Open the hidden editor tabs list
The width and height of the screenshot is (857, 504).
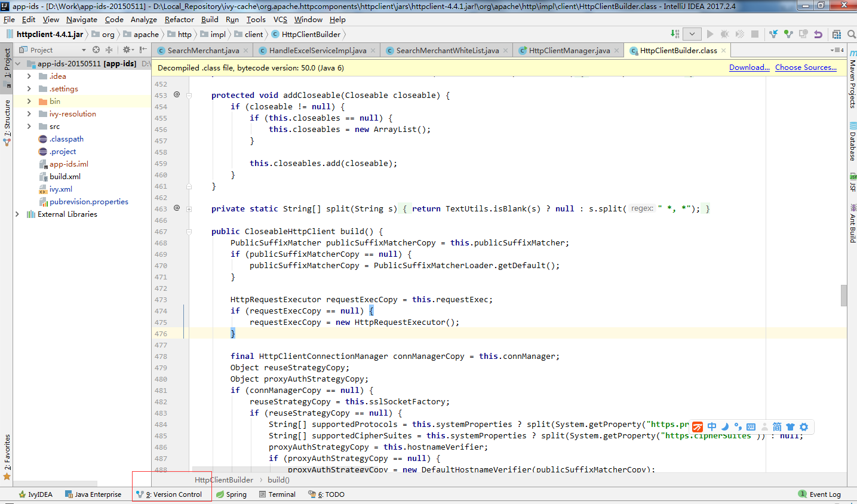(x=837, y=50)
